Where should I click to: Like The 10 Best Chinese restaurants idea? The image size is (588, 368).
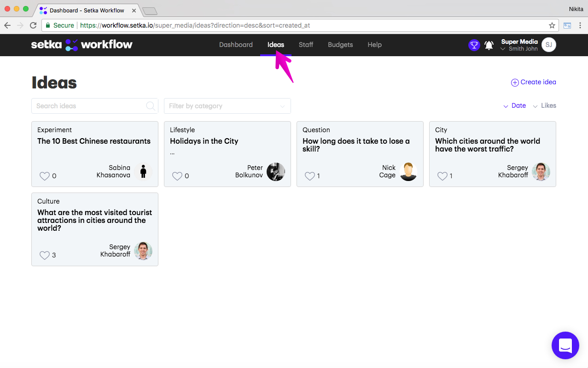pos(45,176)
